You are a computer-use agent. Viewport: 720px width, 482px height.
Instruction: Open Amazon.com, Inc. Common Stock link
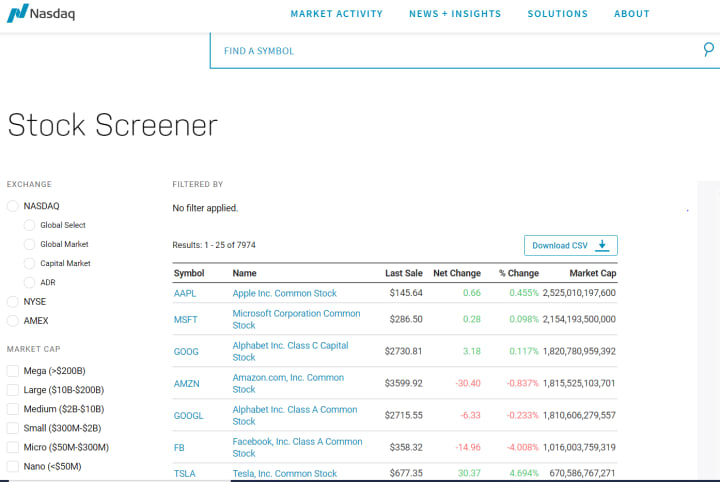coord(288,384)
